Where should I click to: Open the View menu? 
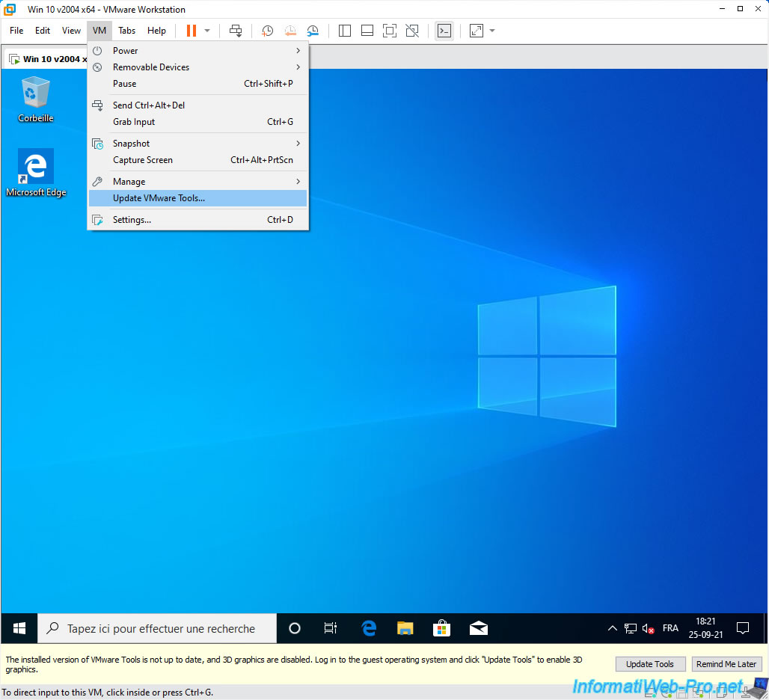[x=71, y=31]
